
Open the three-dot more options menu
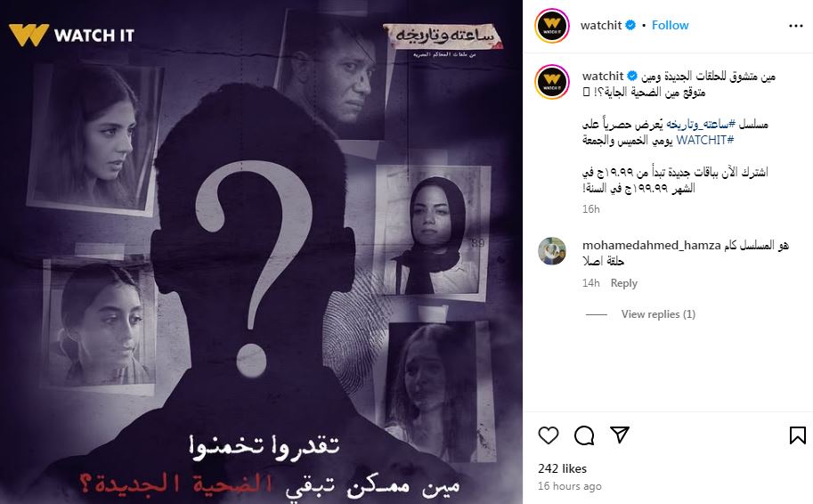(795, 26)
